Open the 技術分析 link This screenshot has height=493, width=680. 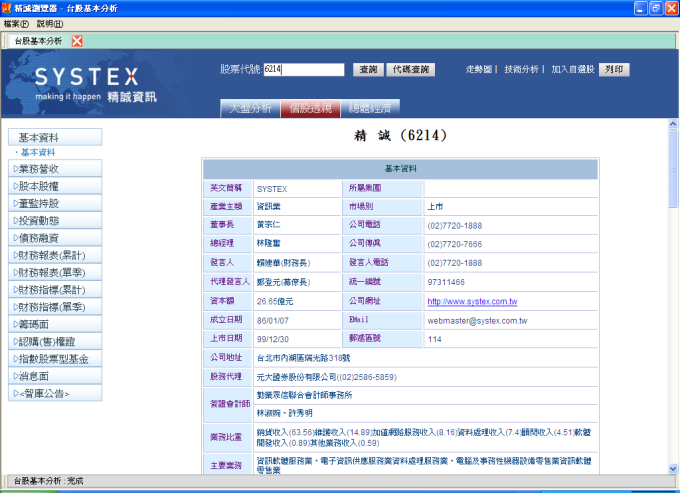pos(521,69)
